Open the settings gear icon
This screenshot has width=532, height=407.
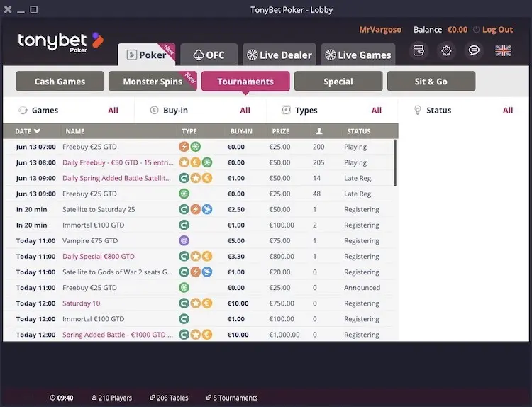pyautogui.click(x=446, y=51)
